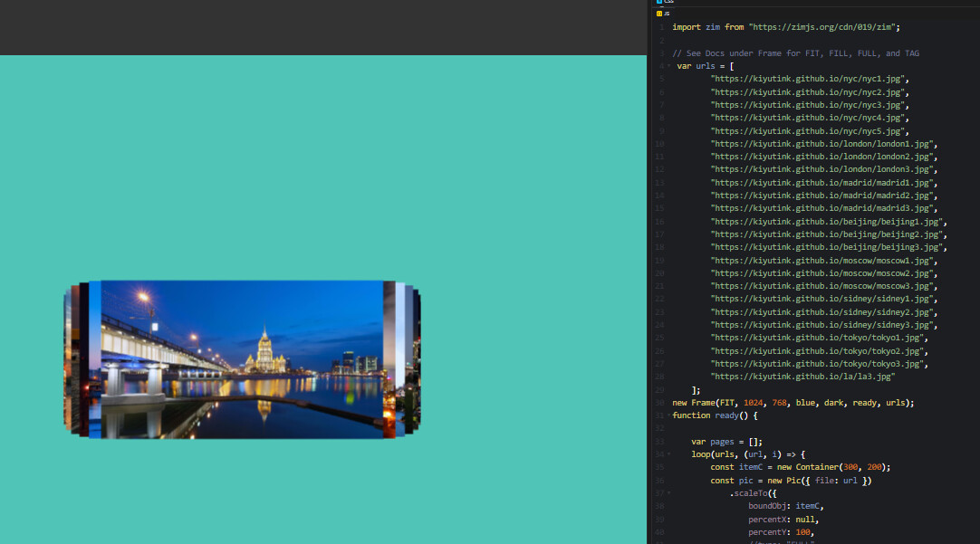Screen dimensions: 980x544
Task: Select the central Moscow night photo
Action: 242,359
